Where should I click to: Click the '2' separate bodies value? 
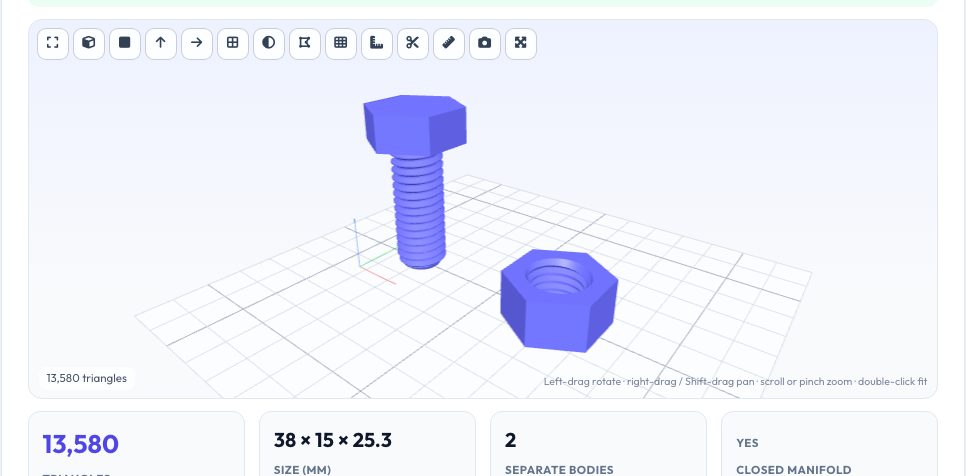point(510,440)
